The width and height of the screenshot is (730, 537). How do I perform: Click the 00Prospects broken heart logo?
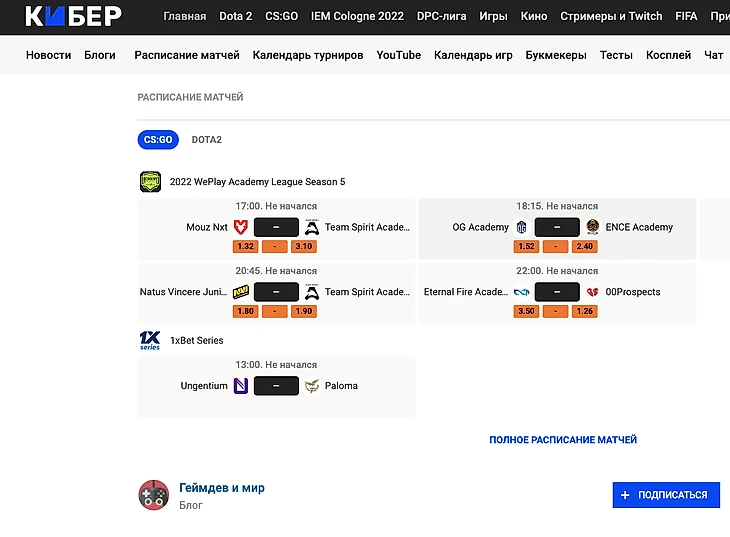click(593, 292)
